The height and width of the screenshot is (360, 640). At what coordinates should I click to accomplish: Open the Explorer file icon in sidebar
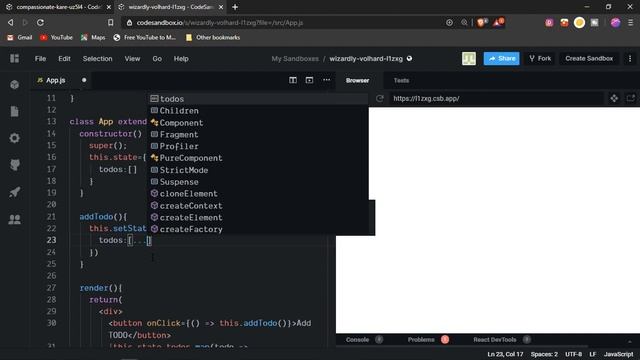15,111
